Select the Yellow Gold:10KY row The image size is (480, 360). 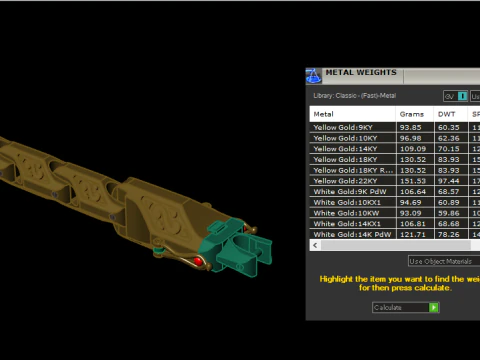[x=395, y=138]
